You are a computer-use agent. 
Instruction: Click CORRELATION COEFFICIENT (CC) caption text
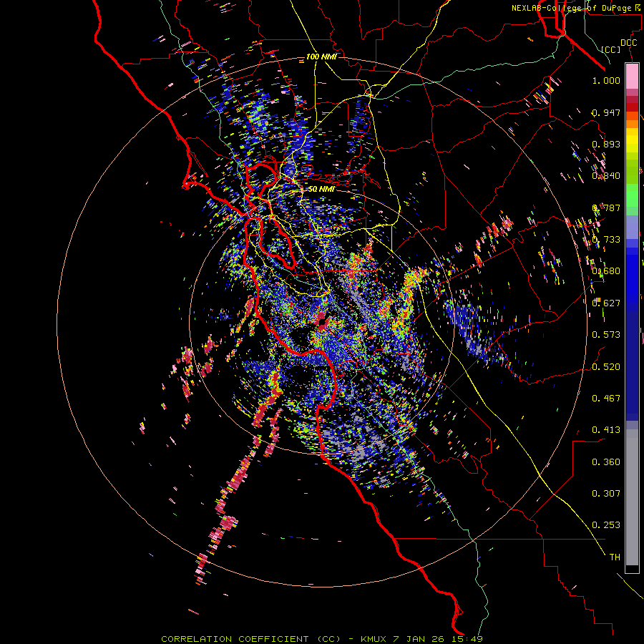click(251, 639)
